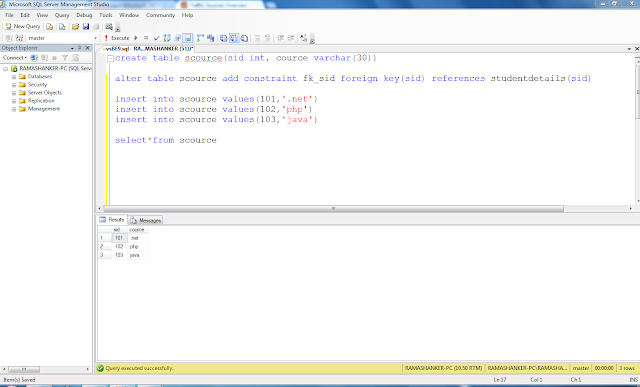The width and height of the screenshot is (640, 387).
Task: Open the Tools menu
Action: (x=106, y=15)
